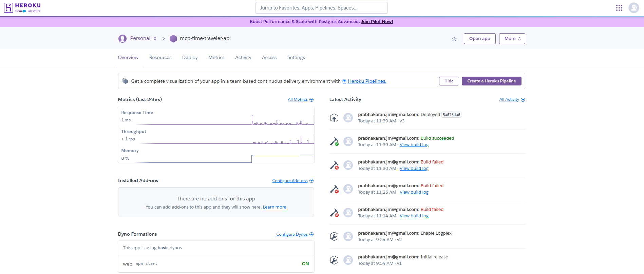
Task: Click the Response Time chart
Action: pyautogui.click(x=216, y=116)
